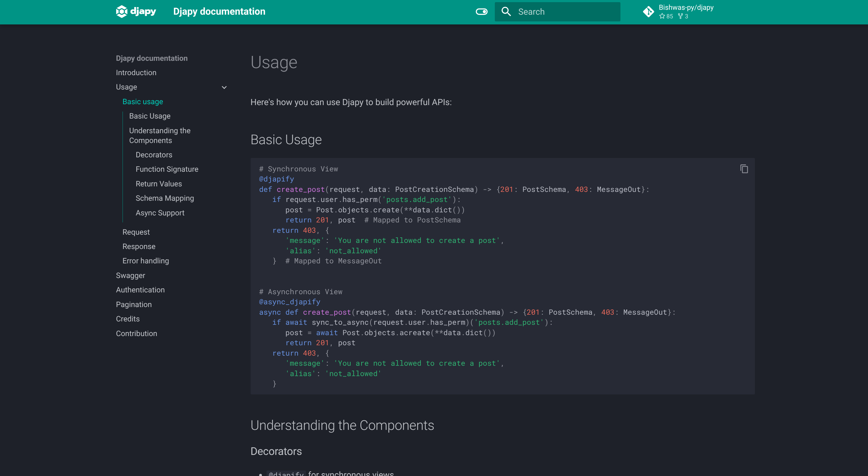
Task: Expand the Djapy documentation sidebar section
Action: click(x=152, y=58)
